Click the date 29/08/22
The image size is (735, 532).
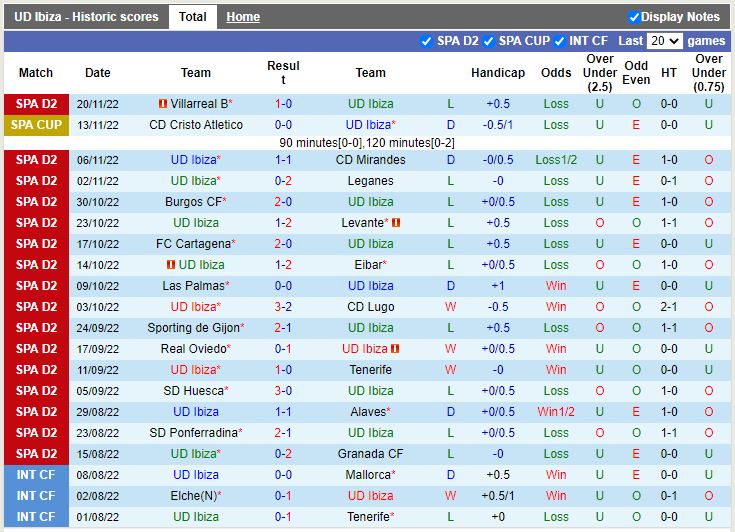tap(98, 412)
